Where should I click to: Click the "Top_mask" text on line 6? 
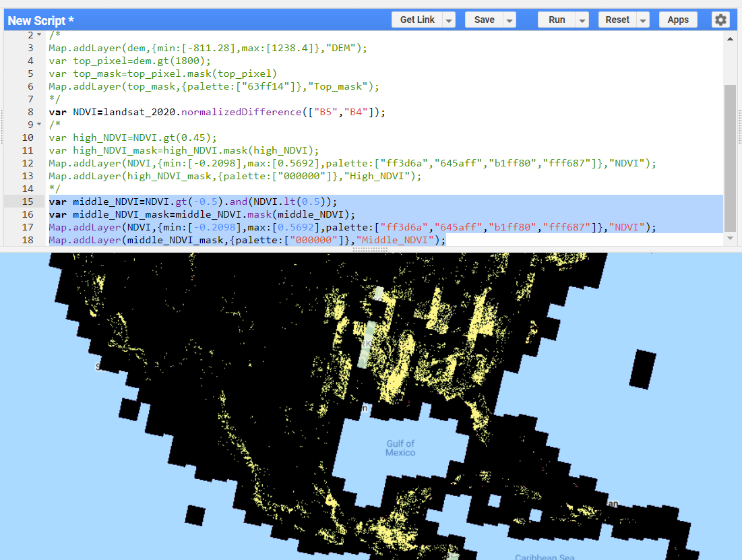click(x=338, y=87)
